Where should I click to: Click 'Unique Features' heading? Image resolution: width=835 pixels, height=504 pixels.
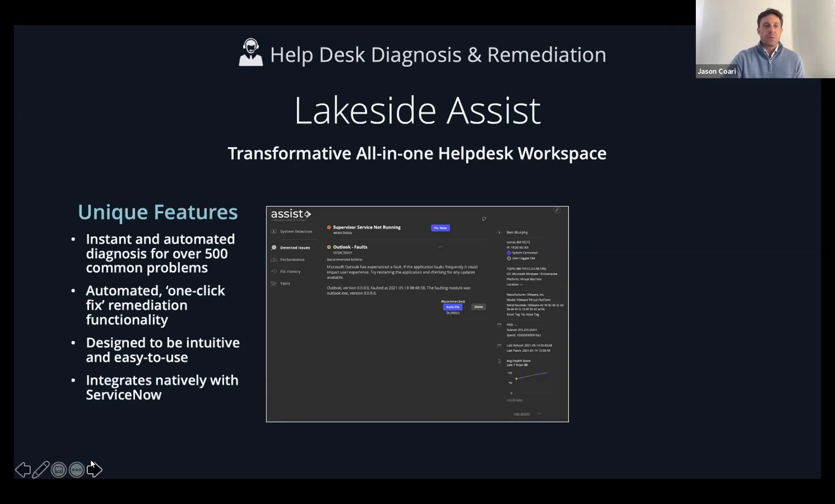click(x=158, y=212)
